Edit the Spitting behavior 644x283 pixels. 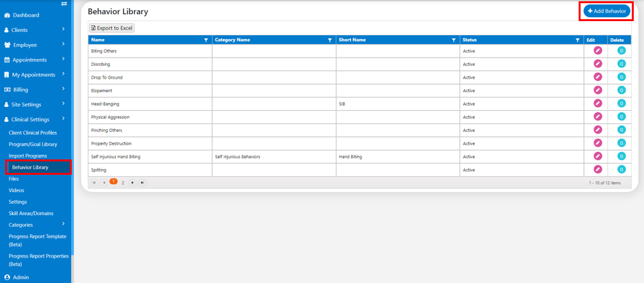point(598,170)
